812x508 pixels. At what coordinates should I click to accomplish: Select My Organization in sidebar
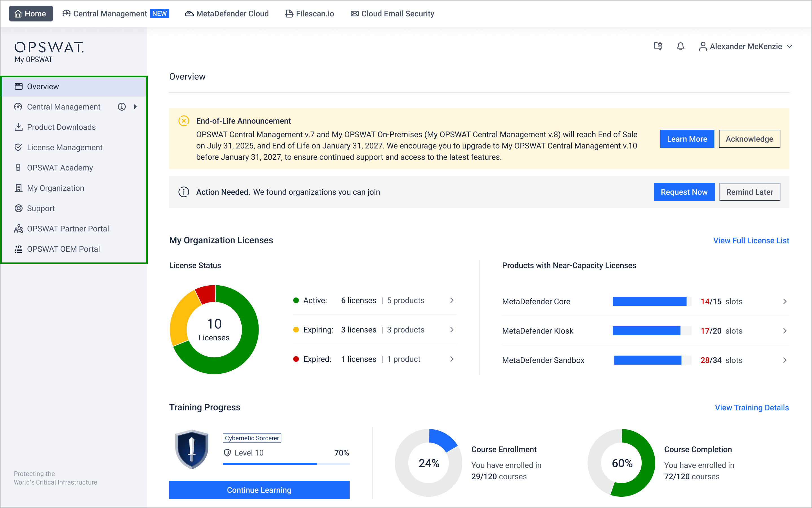[74, 188]
